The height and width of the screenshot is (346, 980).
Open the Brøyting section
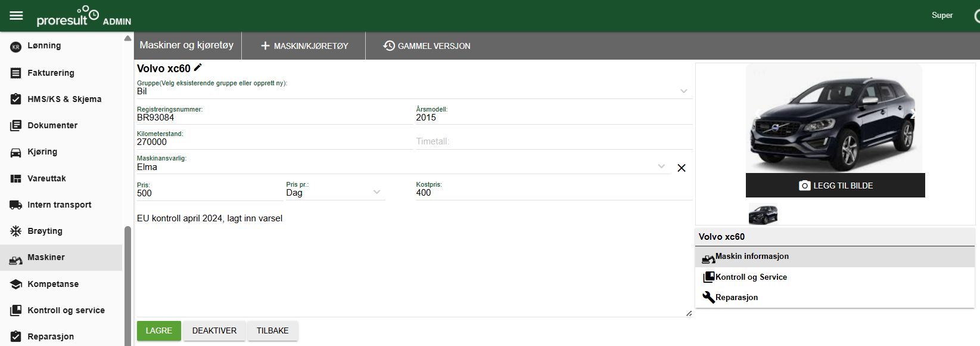[45, 231]
